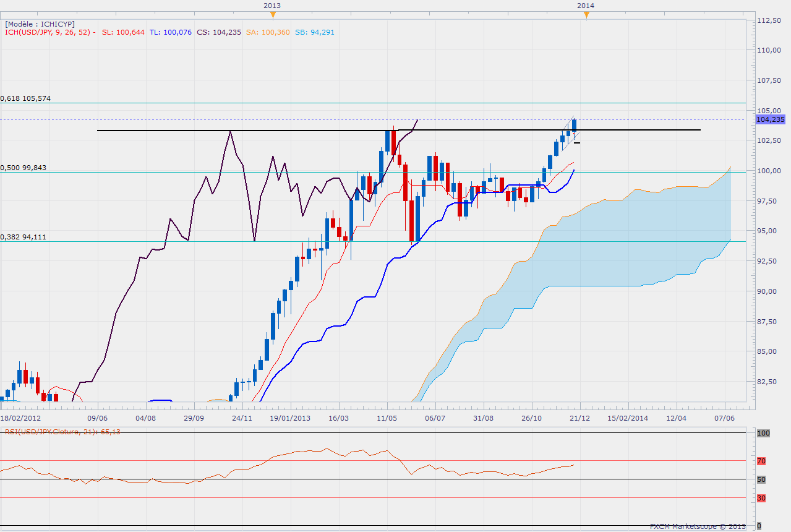Click the RSI(USD/JPY.Cloture, 21) indicator label

[62, 431]
